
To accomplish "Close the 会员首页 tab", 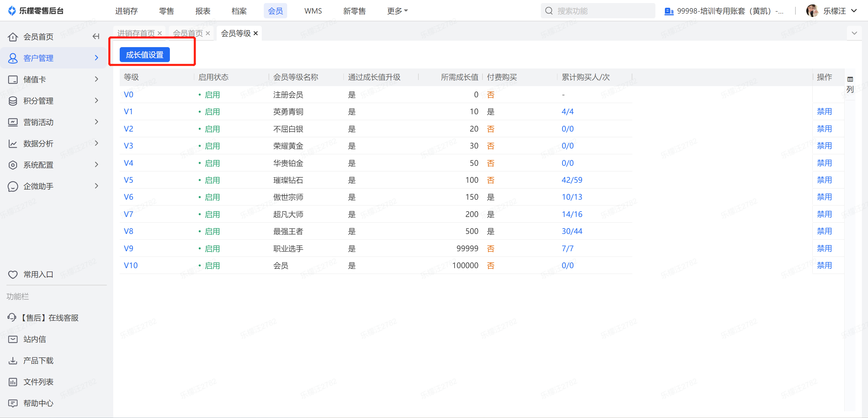I will (208, 33).
